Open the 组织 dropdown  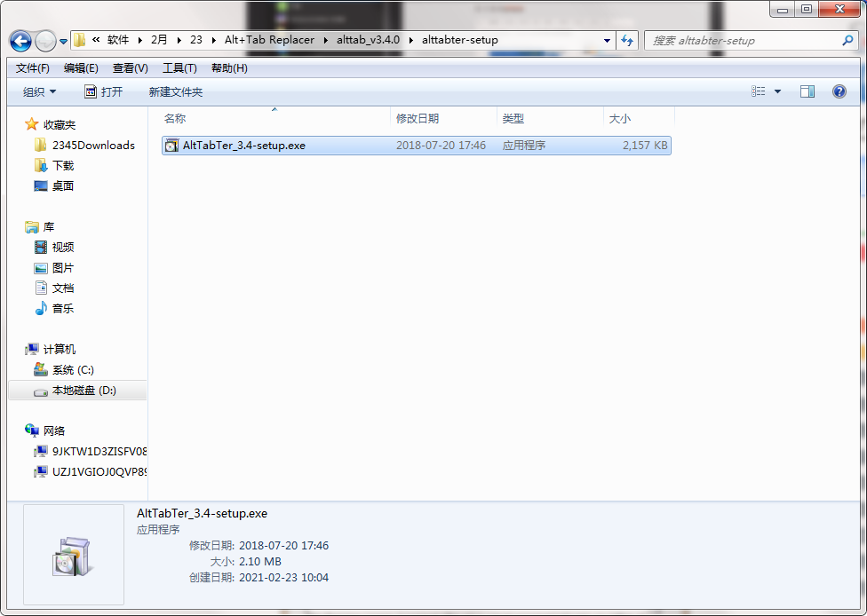pyautogui.click(x=39, y=91)
